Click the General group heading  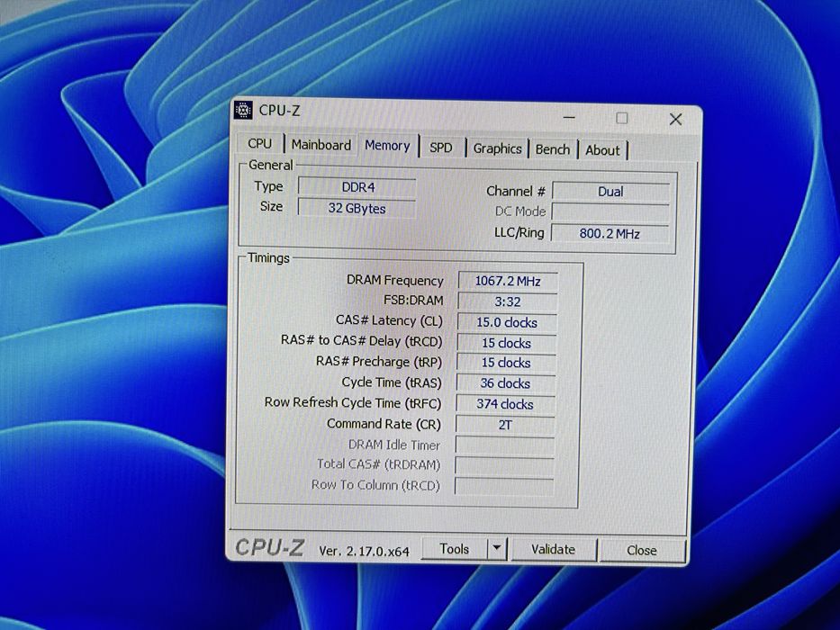pos(270,165)
